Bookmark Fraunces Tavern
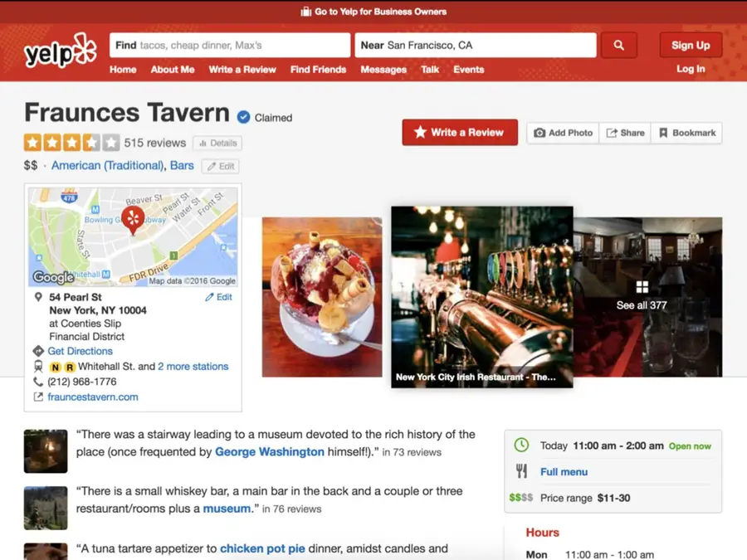747x560 pixels. click(686, 133)
